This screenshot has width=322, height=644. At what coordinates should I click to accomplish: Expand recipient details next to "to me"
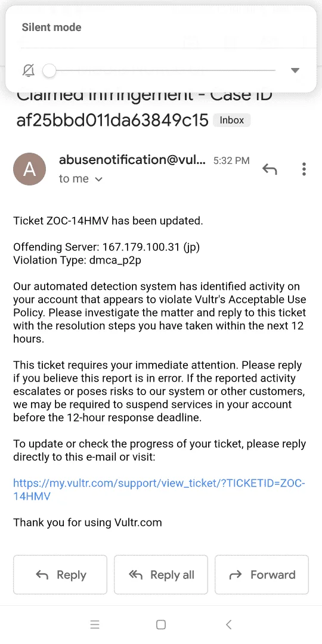coord(98,179)
